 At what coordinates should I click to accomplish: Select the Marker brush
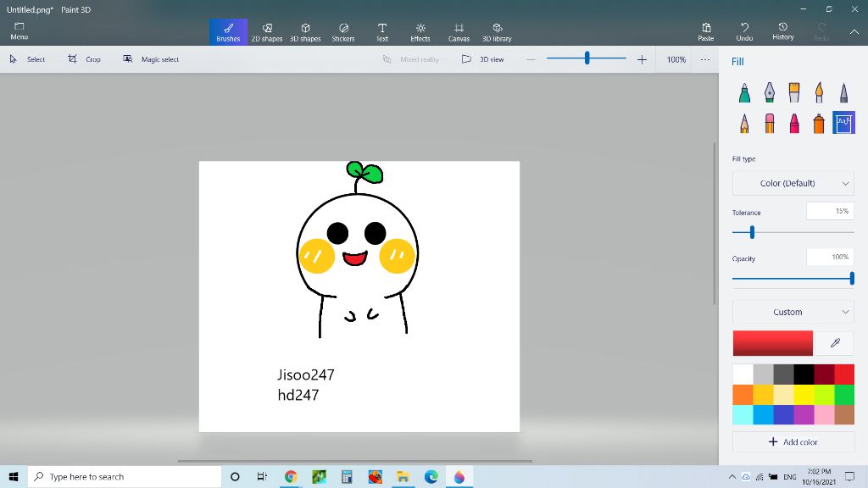pyautogui.click(x=744, y=92)
